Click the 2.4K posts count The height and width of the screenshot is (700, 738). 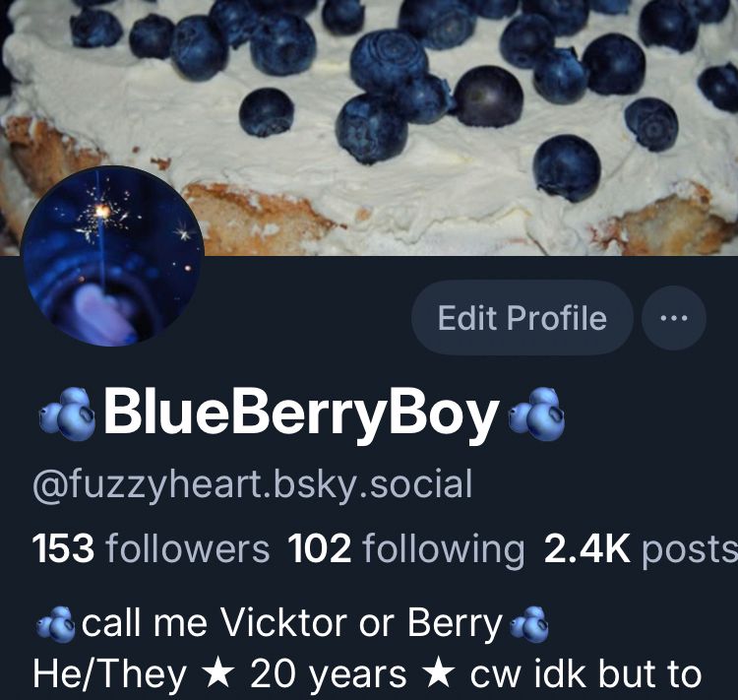pyautogui.click(x=641, y=548)
